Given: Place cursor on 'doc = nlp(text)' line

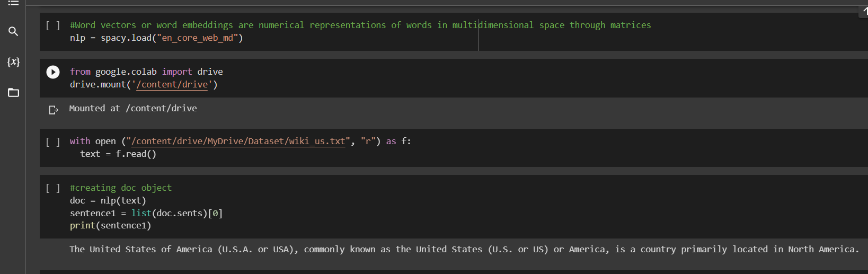Looking at the screenshot, I should click(x=108, y=200).
